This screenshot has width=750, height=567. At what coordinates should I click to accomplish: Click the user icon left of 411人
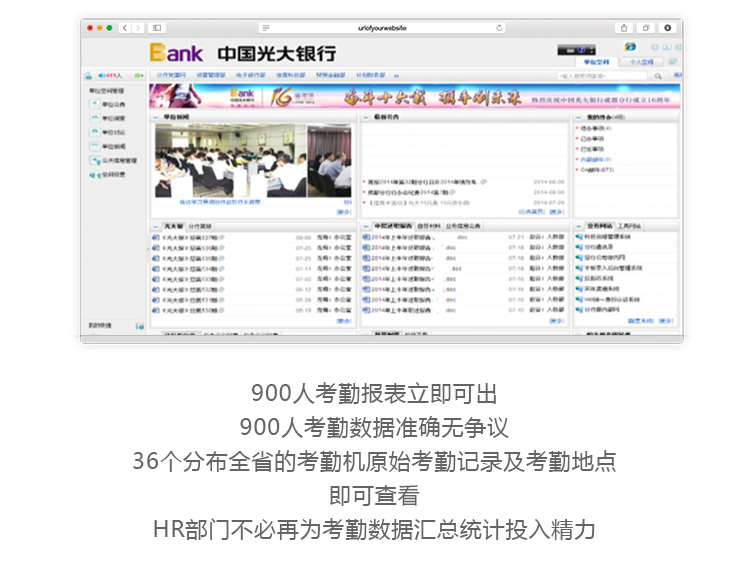(88, 76)
